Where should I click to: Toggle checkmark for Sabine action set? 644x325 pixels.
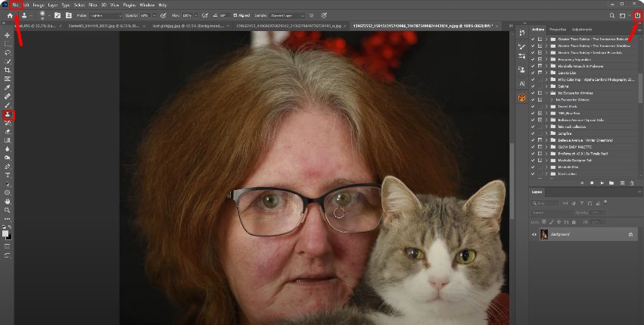point(533,86)
